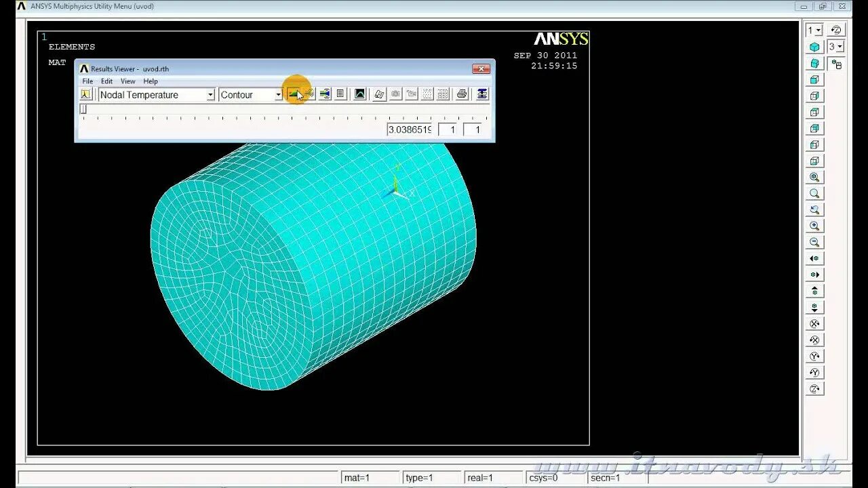Click real=1 in status bar

coord(492,478)
